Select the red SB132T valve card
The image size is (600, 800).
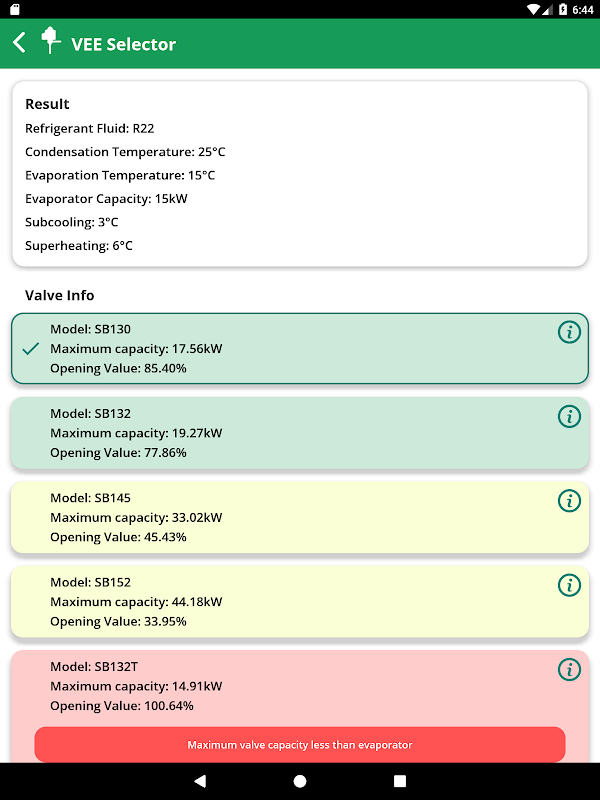300,686
